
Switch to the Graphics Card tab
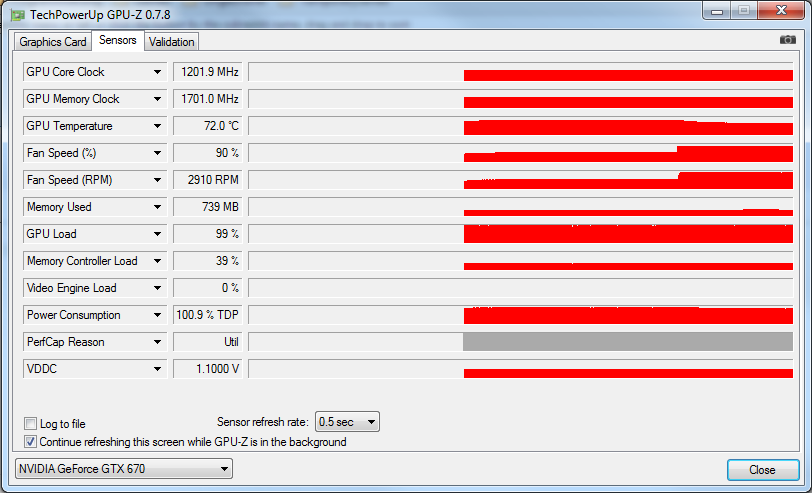coord(53,42)
